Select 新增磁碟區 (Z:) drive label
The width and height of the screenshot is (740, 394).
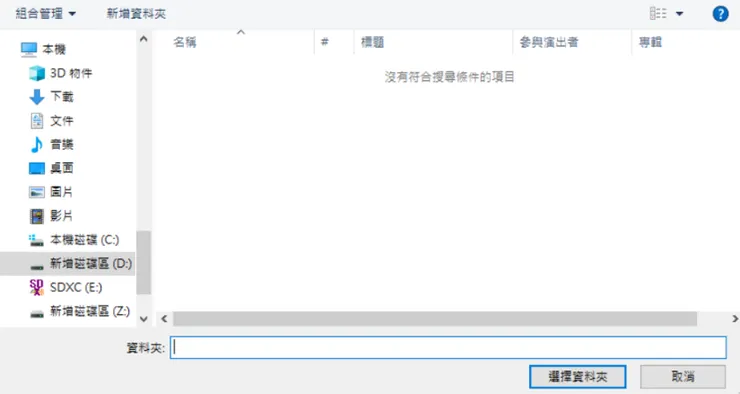pyautogui.click(x=90, y=311)
